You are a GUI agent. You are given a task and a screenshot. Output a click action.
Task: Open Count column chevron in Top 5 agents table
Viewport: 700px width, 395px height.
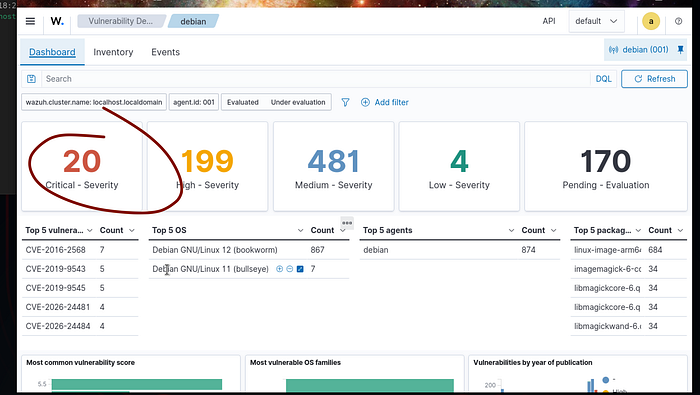pos(554,230)
